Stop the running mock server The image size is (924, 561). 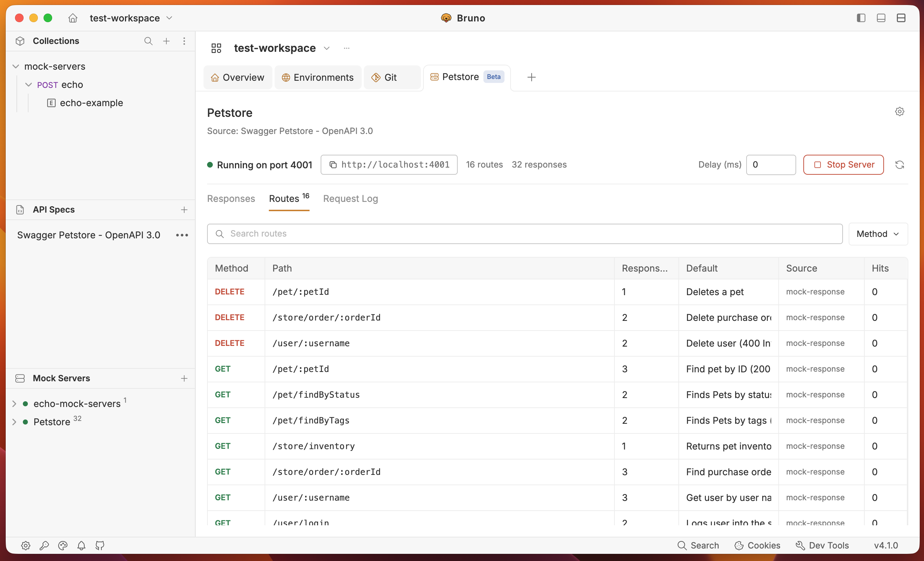843,165
